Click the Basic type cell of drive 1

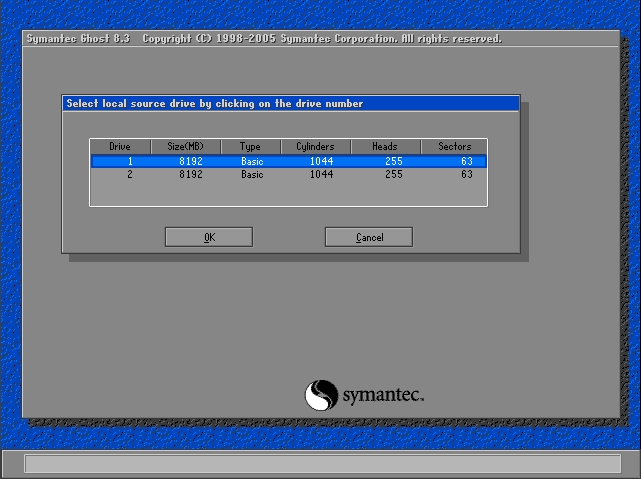(252, 161)
